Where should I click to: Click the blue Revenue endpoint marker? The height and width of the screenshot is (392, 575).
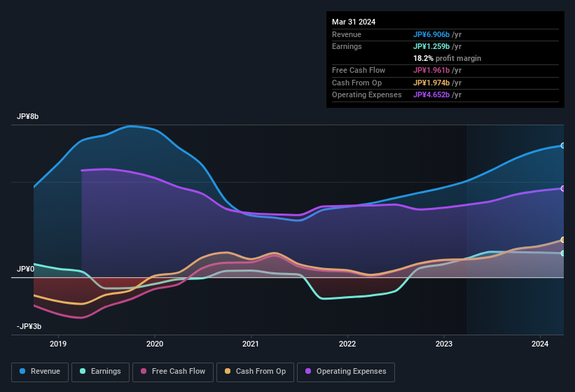coord(562,146)
